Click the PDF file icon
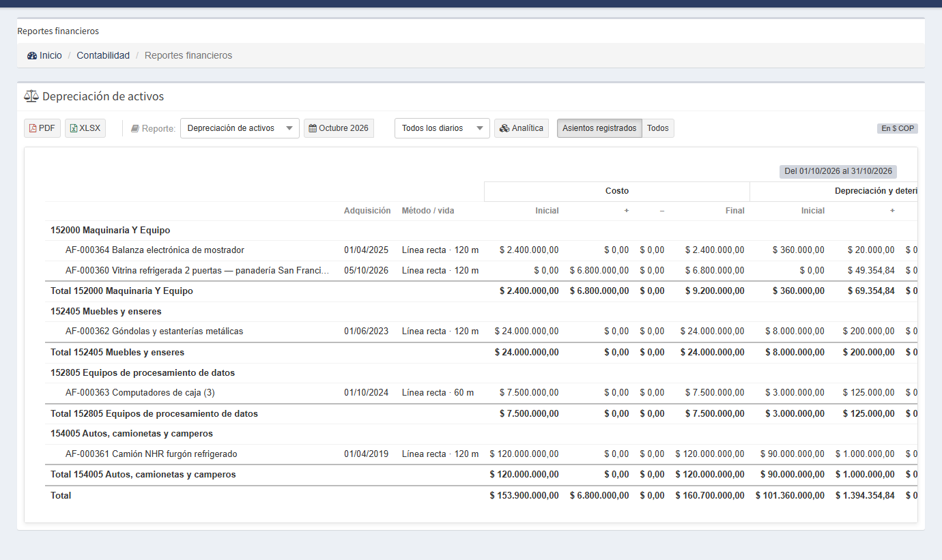This screenshot has width=942, height=560. 33,128
